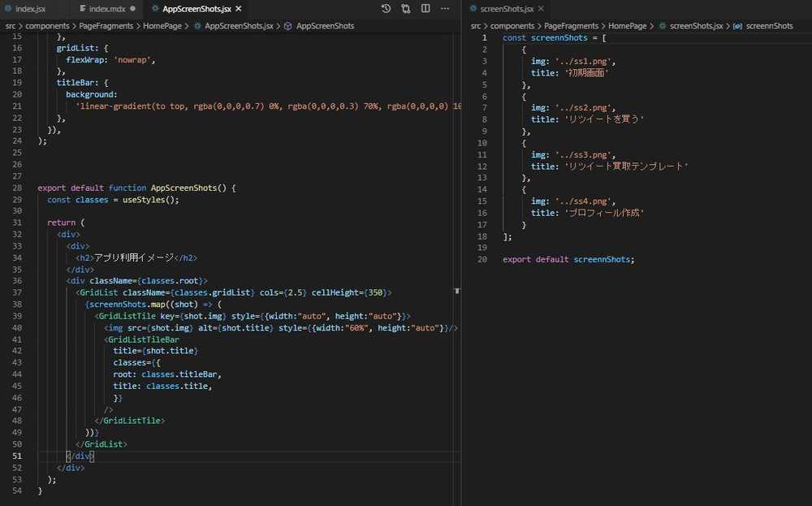Open the HomePage breadcrumb in left editor
Viewport: 812px width, 506px height.
162,26
